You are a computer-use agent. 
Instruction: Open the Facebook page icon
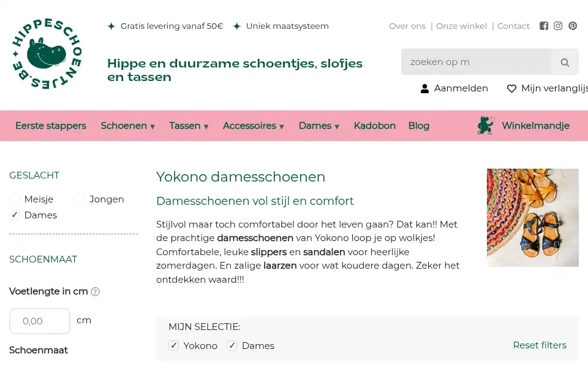point(544,26)
